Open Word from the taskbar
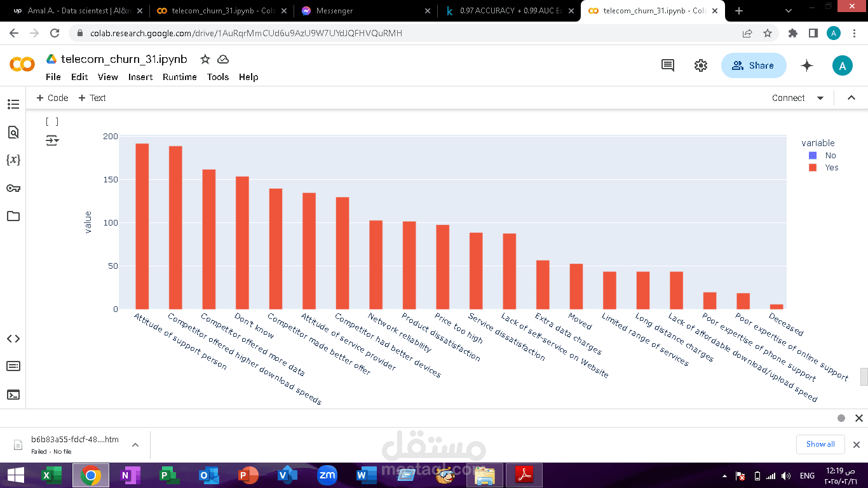 click(367, 475)
